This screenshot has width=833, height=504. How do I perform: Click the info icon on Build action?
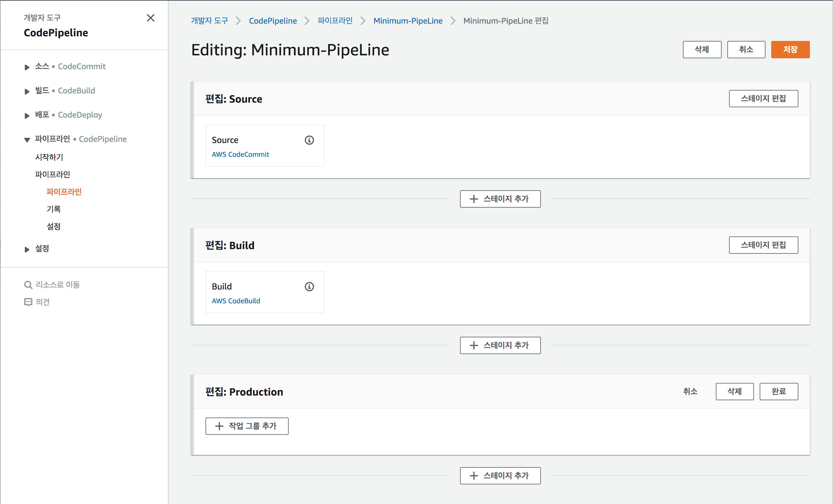(x=309, y=287)
